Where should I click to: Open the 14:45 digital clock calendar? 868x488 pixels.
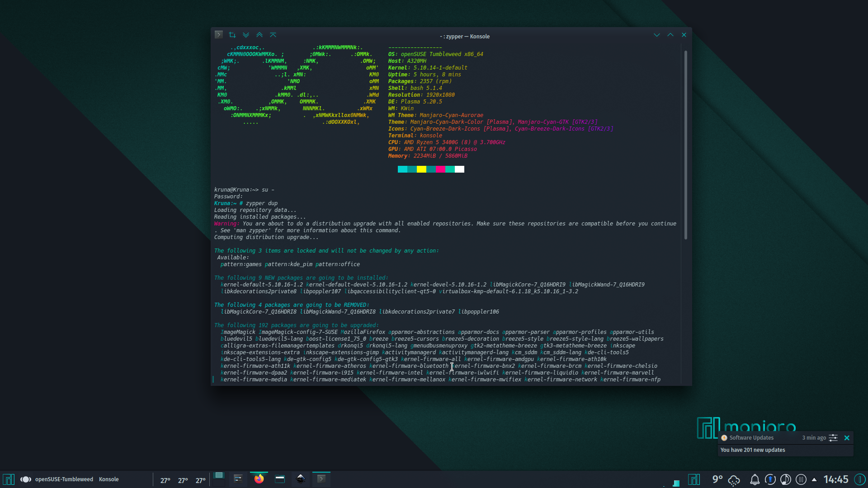pos(835,479)
